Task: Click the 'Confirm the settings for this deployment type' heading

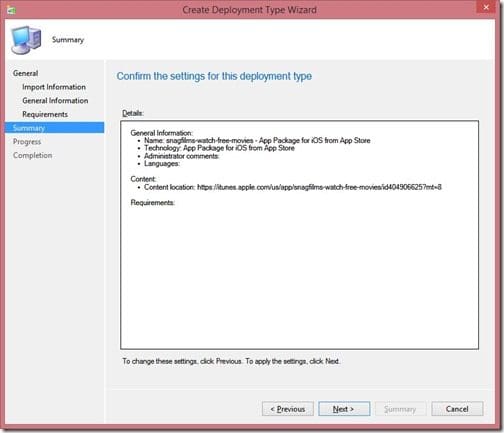Action: 214,76
